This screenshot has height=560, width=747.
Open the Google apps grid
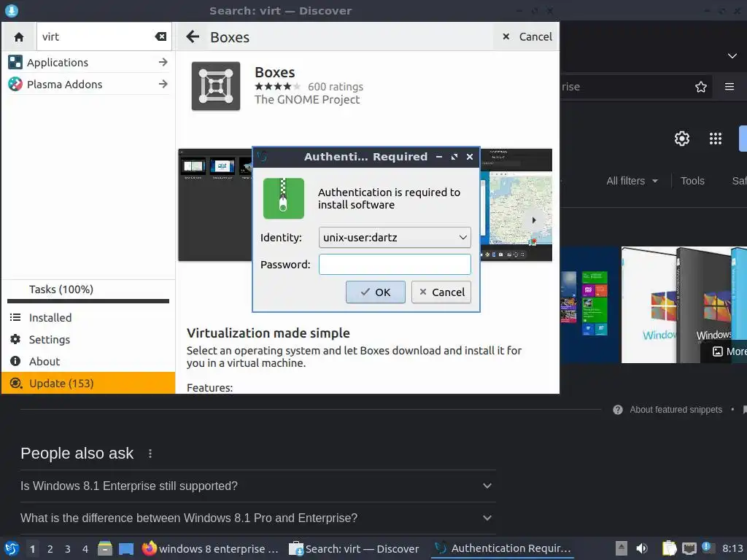[716, 139]
